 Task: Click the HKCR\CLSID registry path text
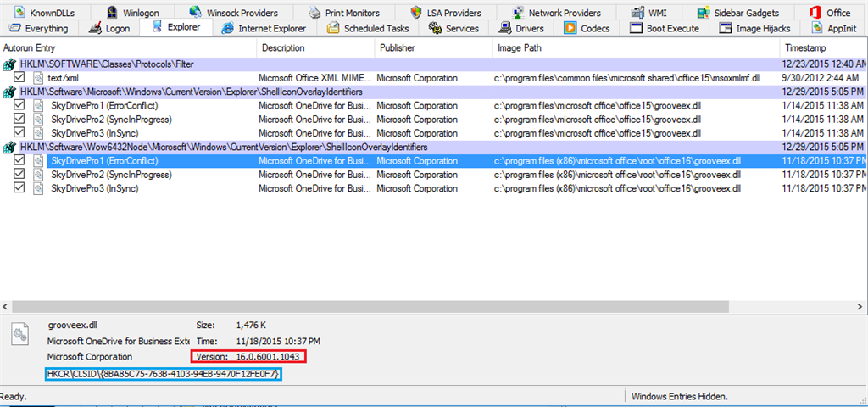(164, 375)
